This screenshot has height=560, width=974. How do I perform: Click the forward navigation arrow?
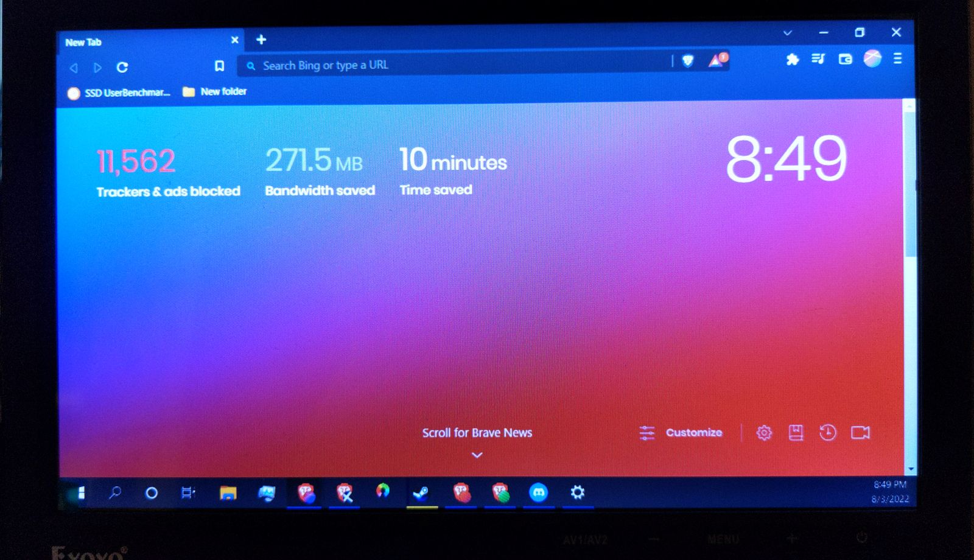tap(97, 67)
